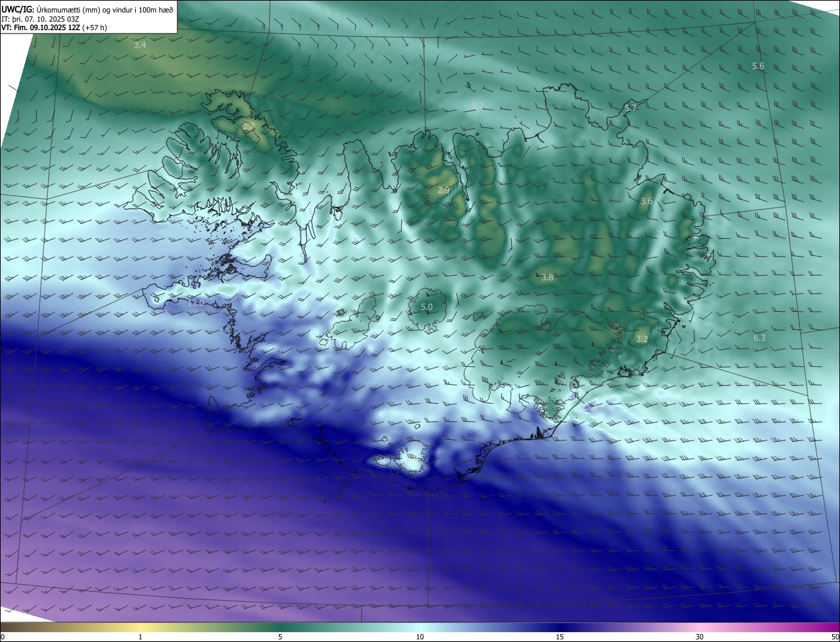The height and width of the screenshot is (642, 840).
Task: Click the 'IT: þri. 07. 10. 2025 03Z' line
Action: click(41, 18)
